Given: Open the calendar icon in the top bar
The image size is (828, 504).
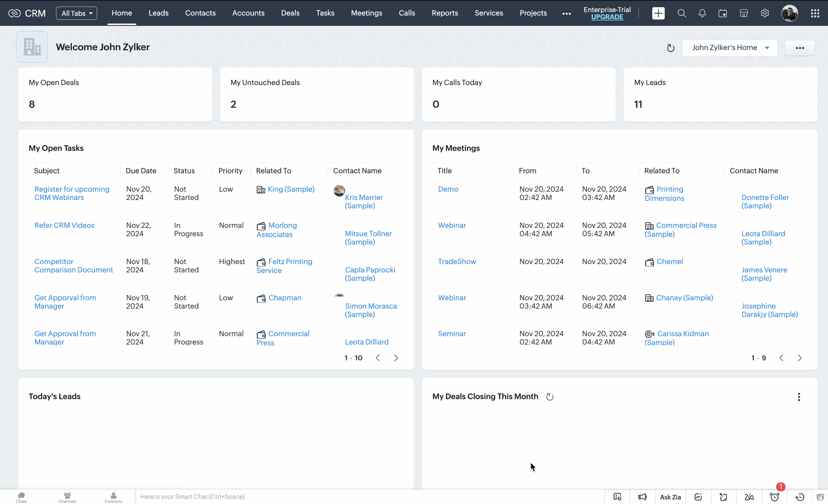Looking at the screenshot, I should (722, 14).
